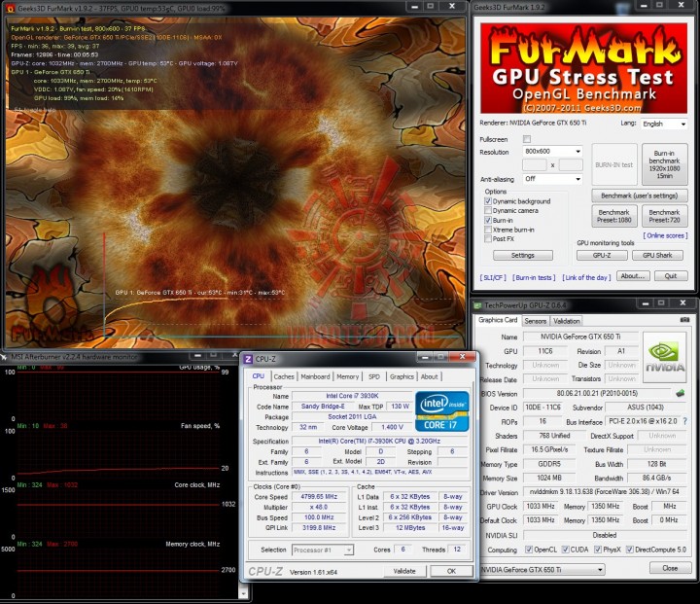
Task: Click the Intel Core i7 3930K name field
Action: coord(352,396)
